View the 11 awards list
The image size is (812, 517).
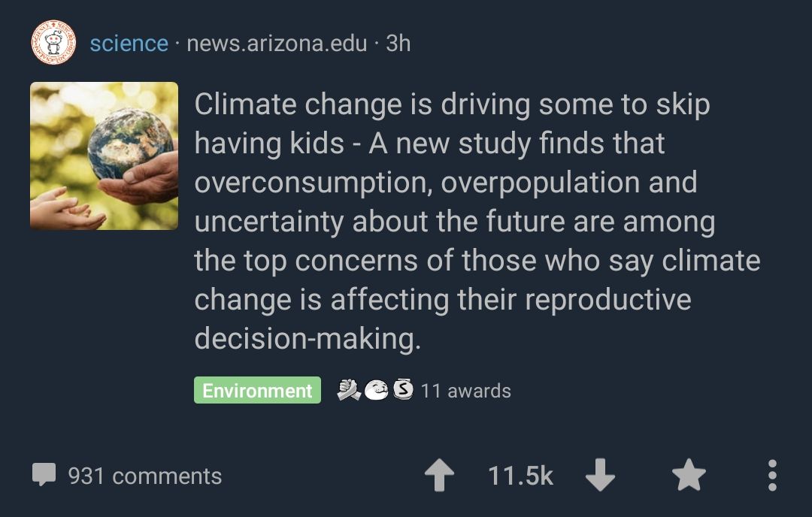click(x=466, y=391)
